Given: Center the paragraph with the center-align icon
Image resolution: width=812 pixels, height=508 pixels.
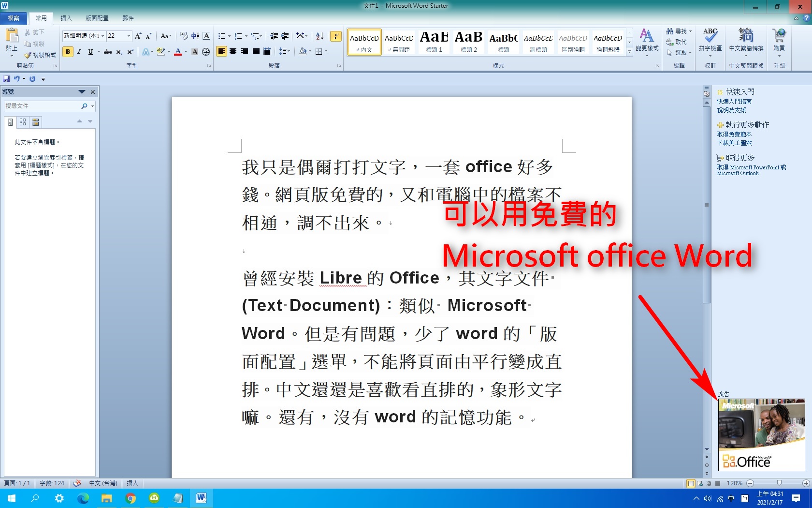Looking at the screenshot, I should [233, 51].
